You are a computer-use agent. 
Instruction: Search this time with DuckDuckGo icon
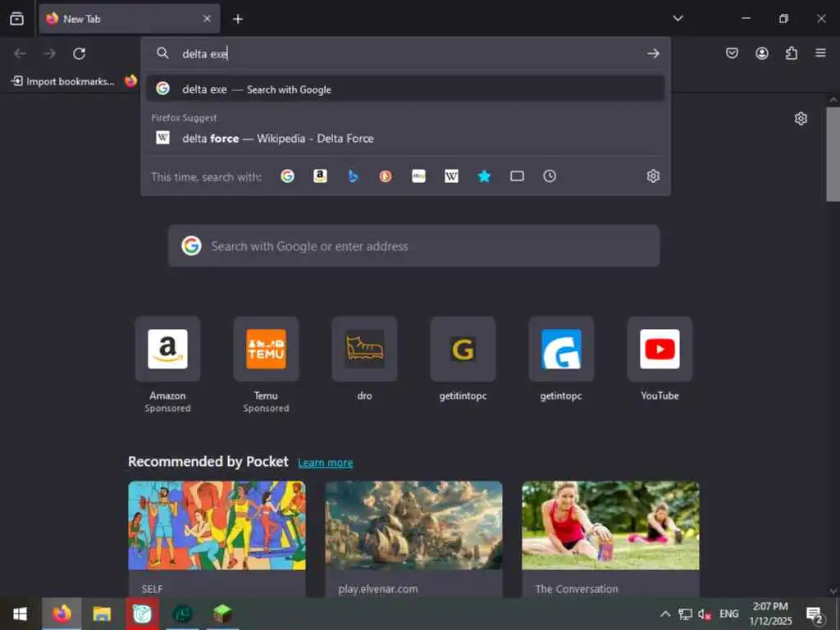click(x=386, y=176)
